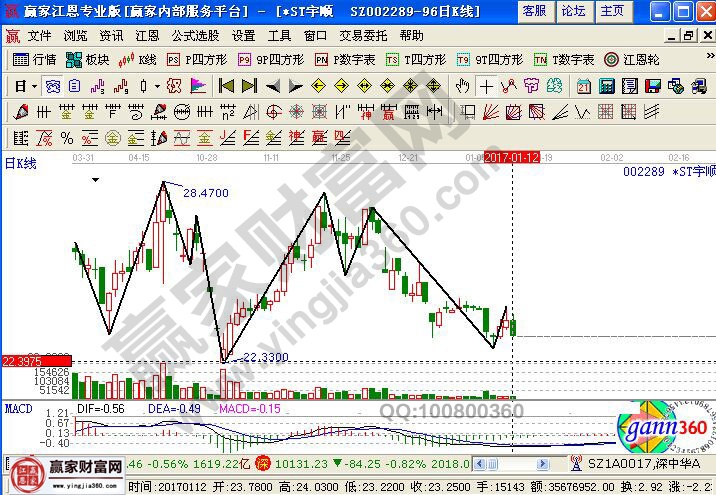Jump to first bar navigation icon
The image size is (716, 495).
click(226, 86)
